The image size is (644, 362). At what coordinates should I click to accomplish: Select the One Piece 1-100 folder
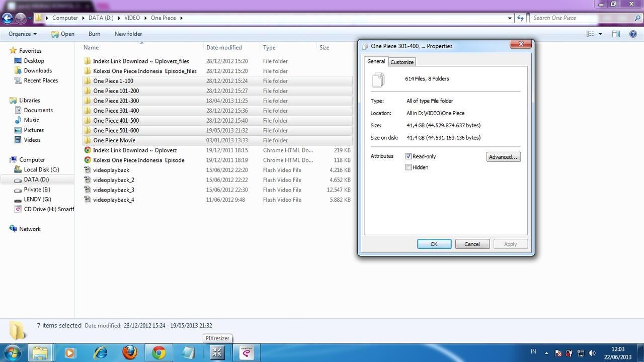217,81
